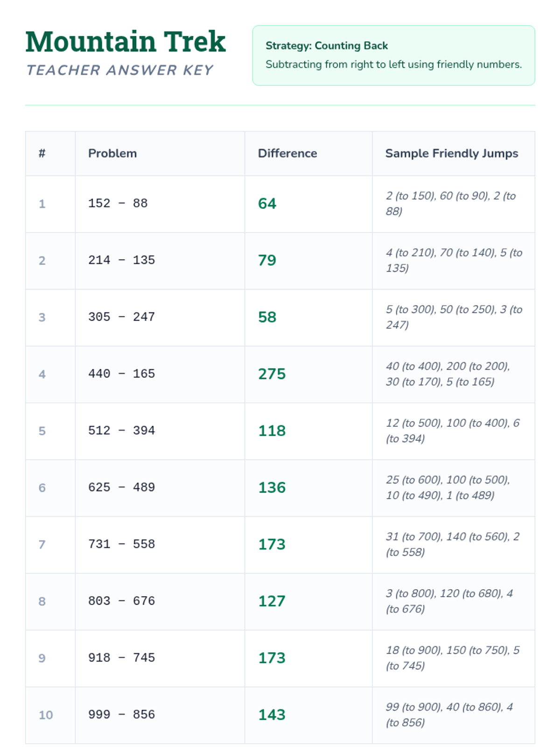Click the problem 625 − 489

tap(122, 487)
